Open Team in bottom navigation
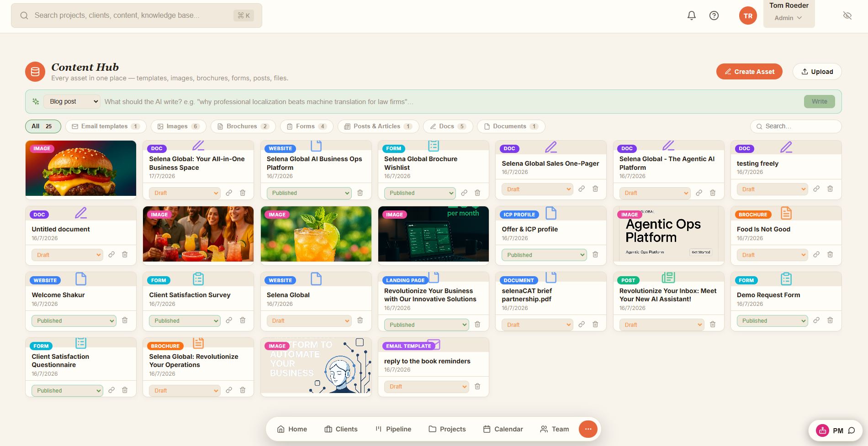868x446 pixels. click(555, 429)
